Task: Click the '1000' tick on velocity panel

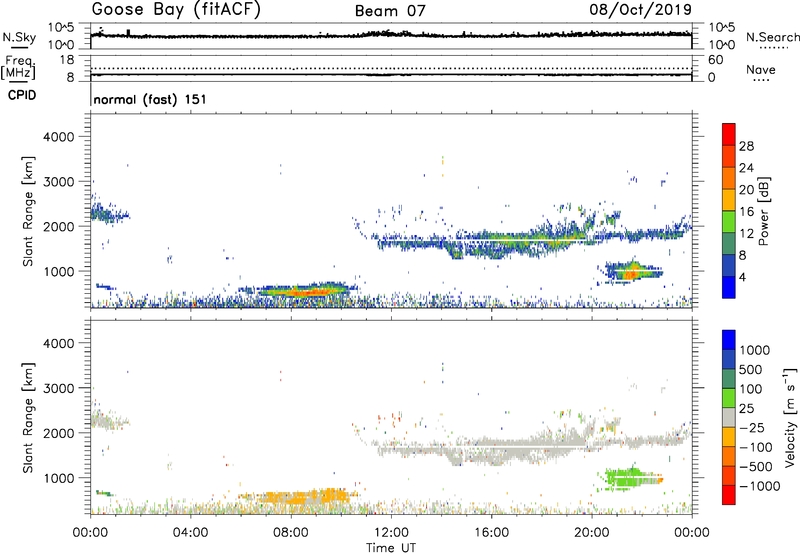Action: (x=58, y=478)
